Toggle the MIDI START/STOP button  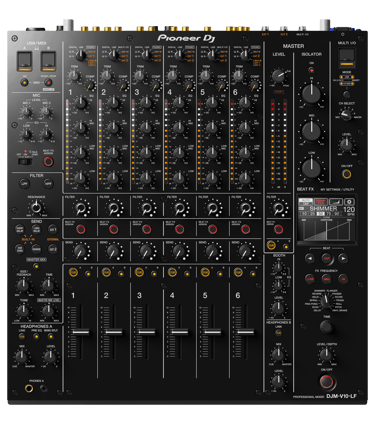[x=49, y=82]
